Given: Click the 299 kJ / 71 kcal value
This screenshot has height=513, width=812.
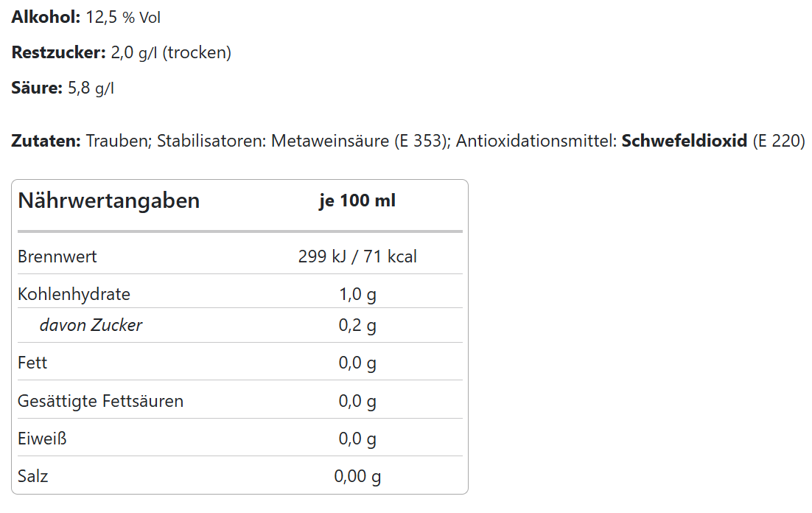Looking at the screenshot, I should tap(357, 256).
